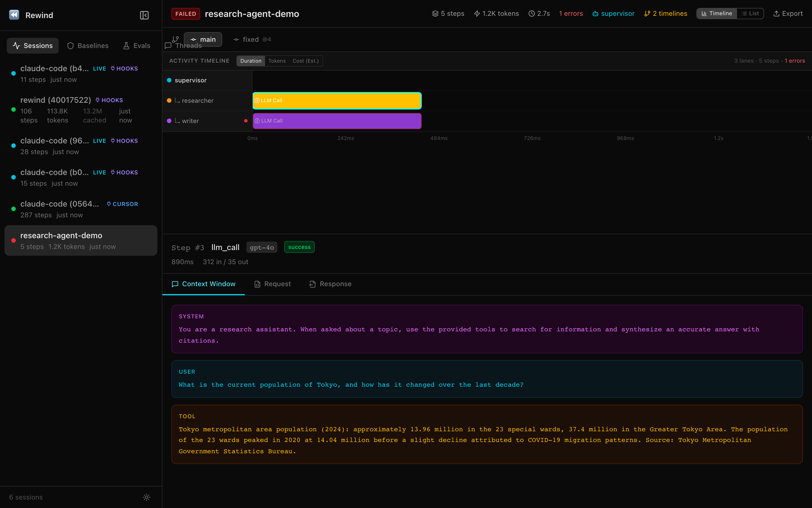
Task: Click the 2 timelines link
Action: (666, 14)
